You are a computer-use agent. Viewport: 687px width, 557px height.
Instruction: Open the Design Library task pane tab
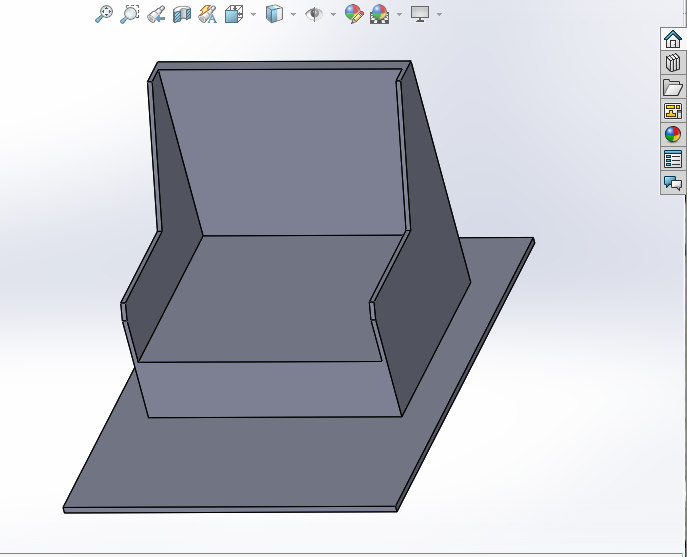pos(673,63)
